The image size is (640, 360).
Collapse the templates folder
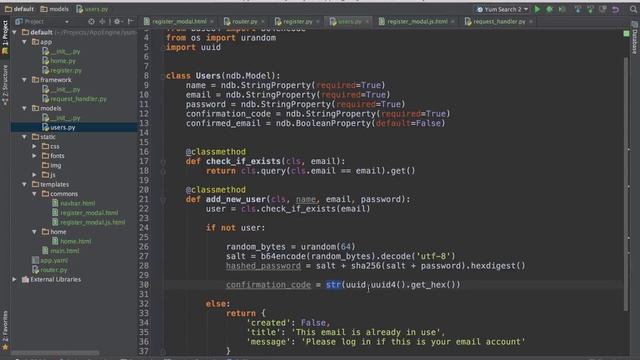click(x=24, y=184)
